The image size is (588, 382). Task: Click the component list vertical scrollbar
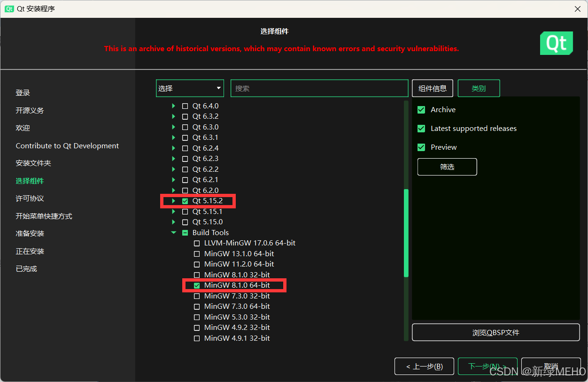[406, 233]
